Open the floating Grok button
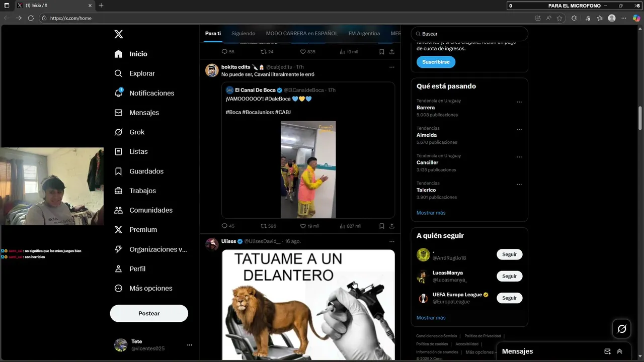Image resolution: width=644 pixels, height=362 pixels. [622, 329]
